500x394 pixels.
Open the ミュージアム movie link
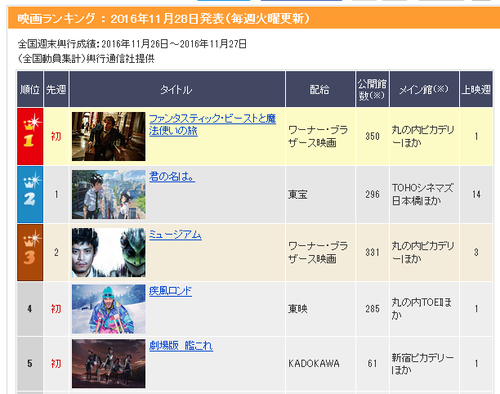coord(175,235)
